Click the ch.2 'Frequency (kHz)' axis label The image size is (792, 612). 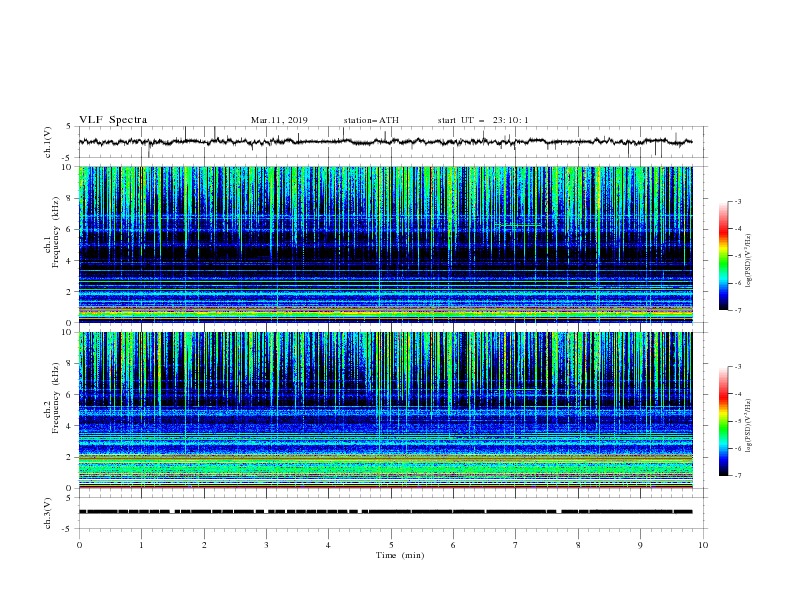coord(56,397)
